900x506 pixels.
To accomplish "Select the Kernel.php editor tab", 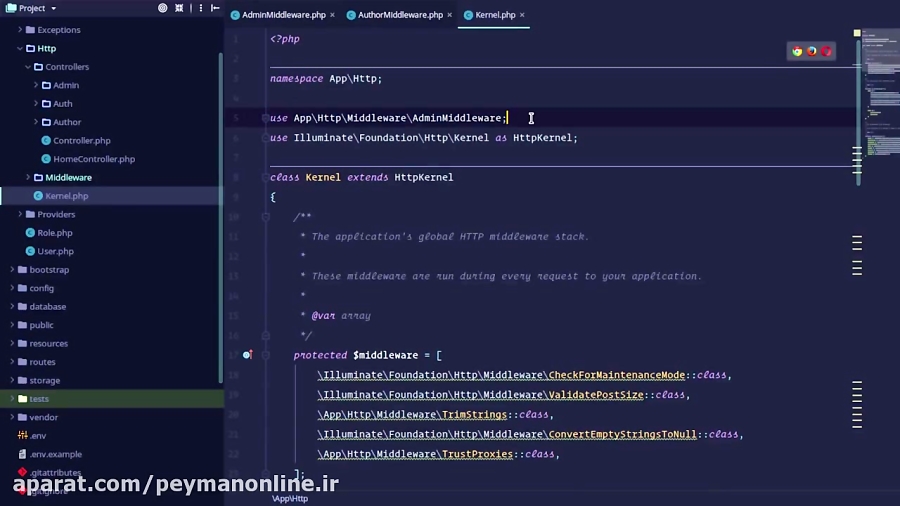I will pyautogui.click(x=495, y=15).
